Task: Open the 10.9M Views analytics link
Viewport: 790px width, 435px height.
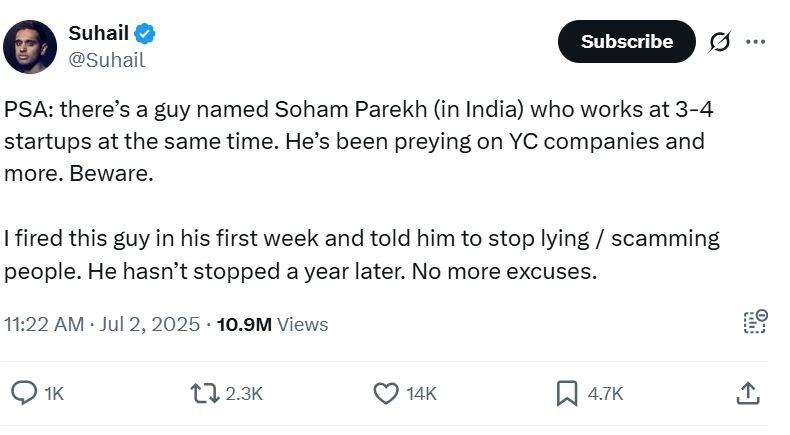Action: (x=272, y=324)
